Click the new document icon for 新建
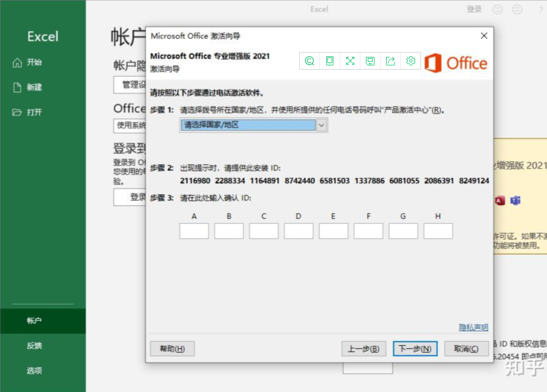The image size is (547, 392). click(17, 87)
